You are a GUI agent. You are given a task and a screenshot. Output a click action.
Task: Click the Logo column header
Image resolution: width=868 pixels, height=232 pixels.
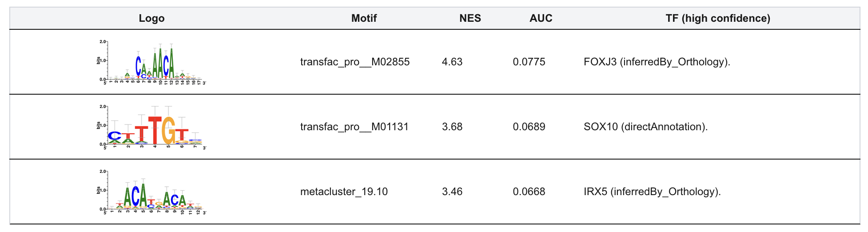151,18
